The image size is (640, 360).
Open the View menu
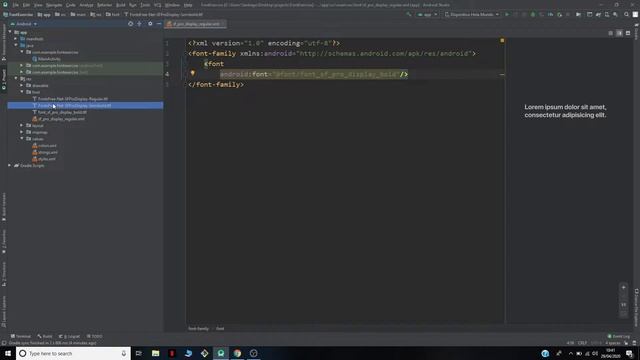tap(38, 5)
